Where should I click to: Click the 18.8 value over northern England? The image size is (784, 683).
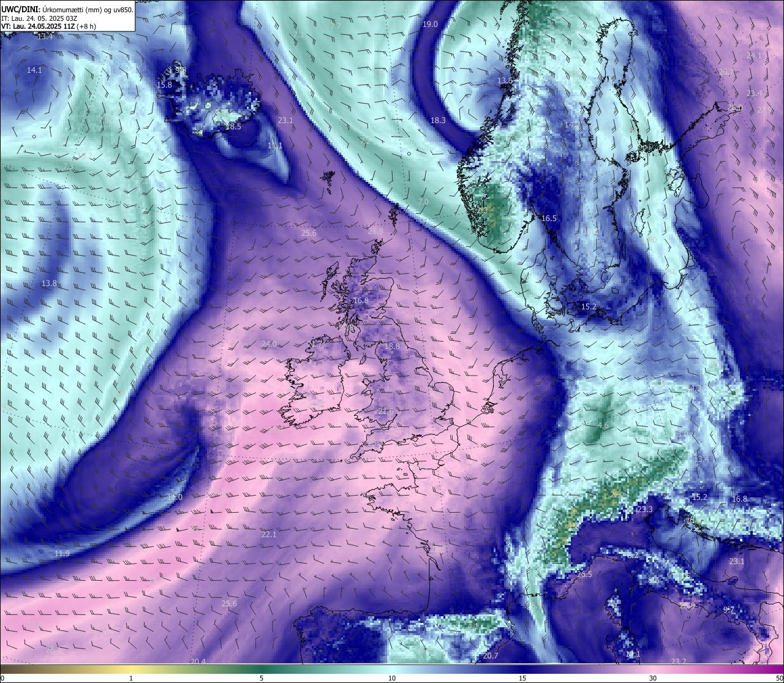tap(392, 347)
